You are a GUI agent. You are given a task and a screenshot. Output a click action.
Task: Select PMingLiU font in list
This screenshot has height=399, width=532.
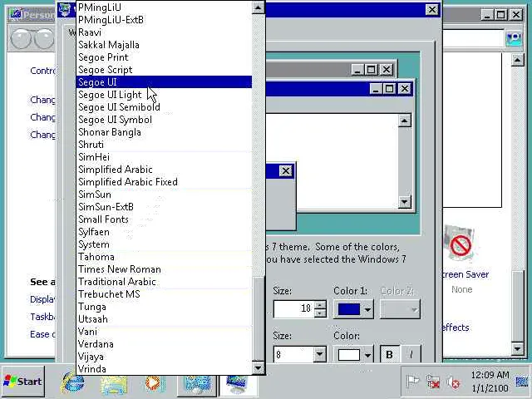pos(165,7)
